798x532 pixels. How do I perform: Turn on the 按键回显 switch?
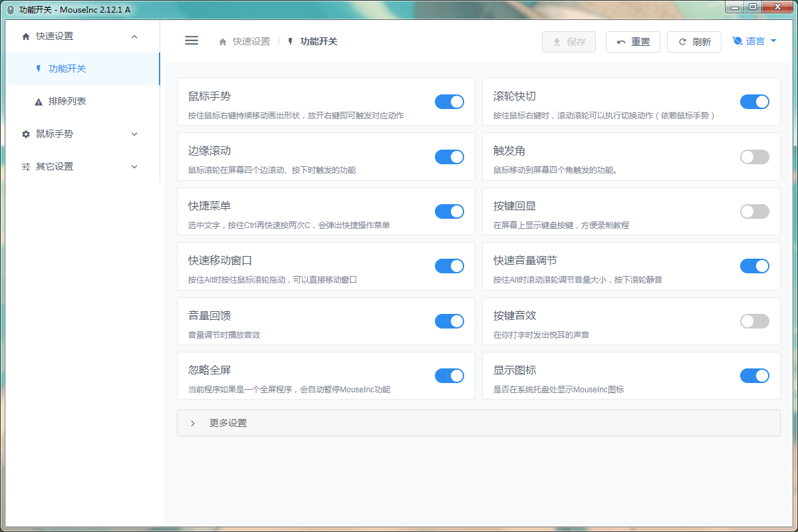pos(754,211)
